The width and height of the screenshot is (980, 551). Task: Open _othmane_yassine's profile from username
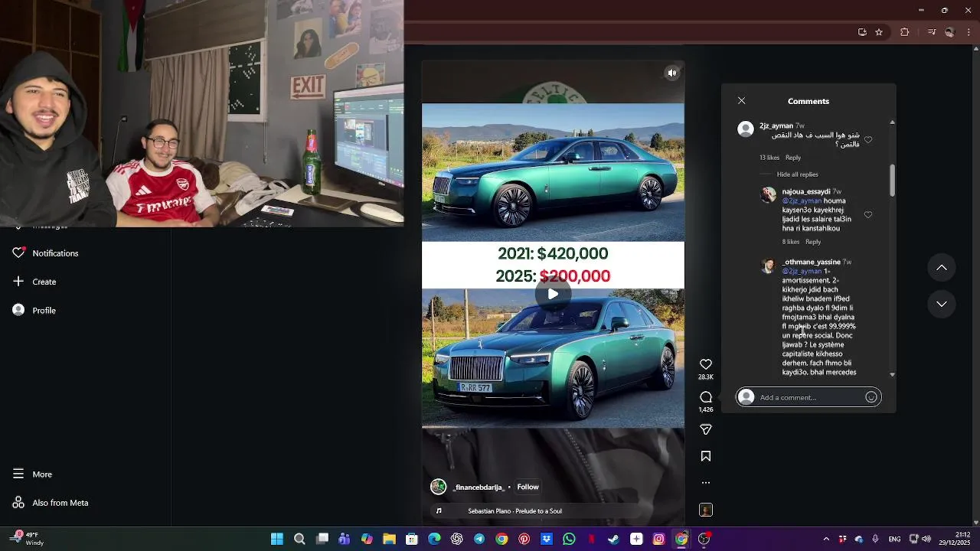pos(811,262)
